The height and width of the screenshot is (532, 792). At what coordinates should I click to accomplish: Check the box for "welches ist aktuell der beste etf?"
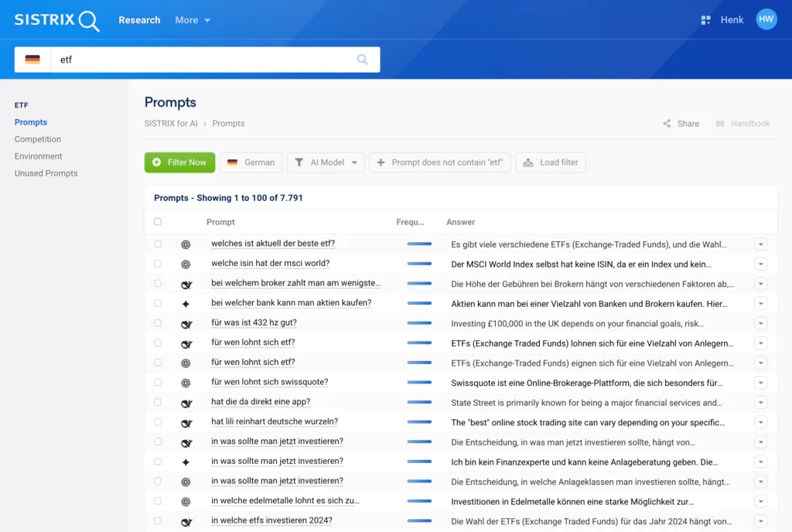[x=158, y=244]
